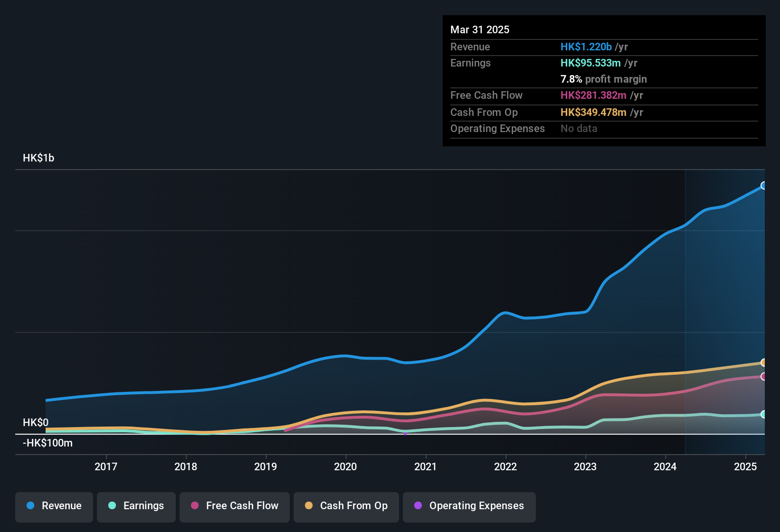The width and height of the screenshot is (780, 532).
Task: Click the Revenue endpoint marker on blue line
Action: [763, 186]
